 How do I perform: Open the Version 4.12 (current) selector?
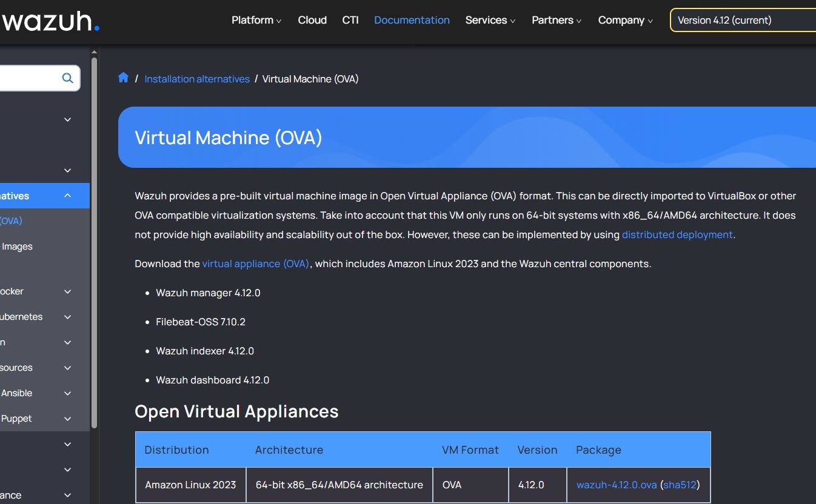(743, 20)
